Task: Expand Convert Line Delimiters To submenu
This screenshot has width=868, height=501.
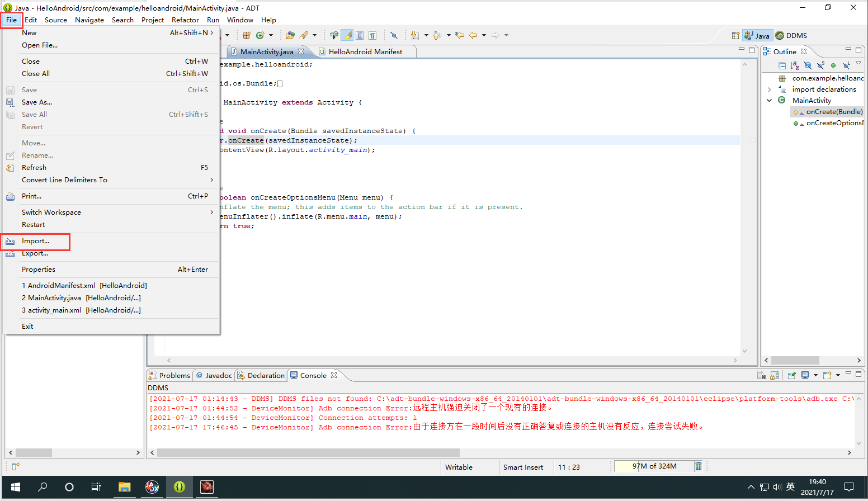Action: pos(212,180)
